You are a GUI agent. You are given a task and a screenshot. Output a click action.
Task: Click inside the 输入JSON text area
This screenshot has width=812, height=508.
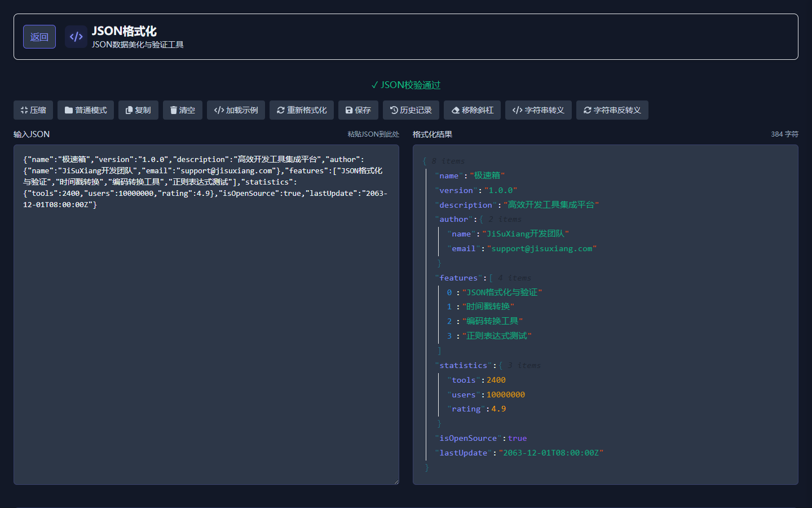206,314
